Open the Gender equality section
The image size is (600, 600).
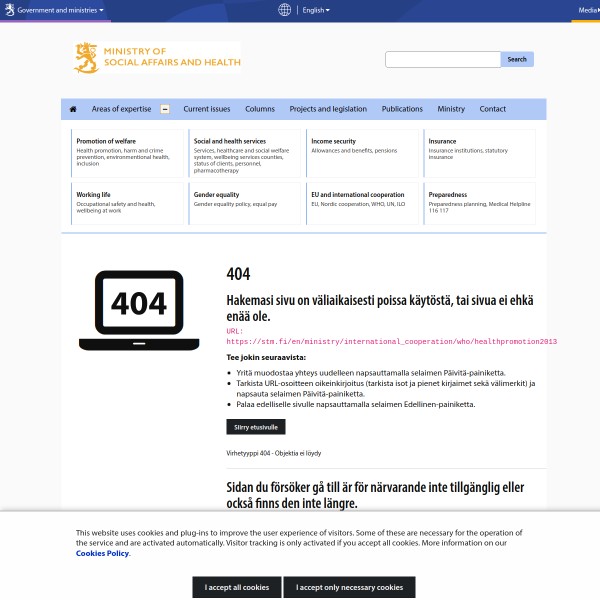216,195
